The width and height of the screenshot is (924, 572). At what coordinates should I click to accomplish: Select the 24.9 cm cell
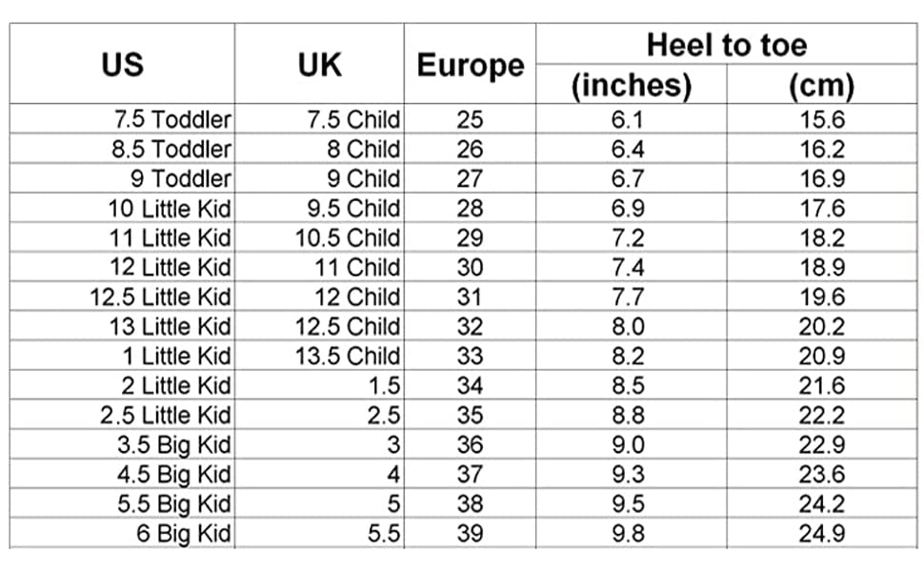[822, 534]
